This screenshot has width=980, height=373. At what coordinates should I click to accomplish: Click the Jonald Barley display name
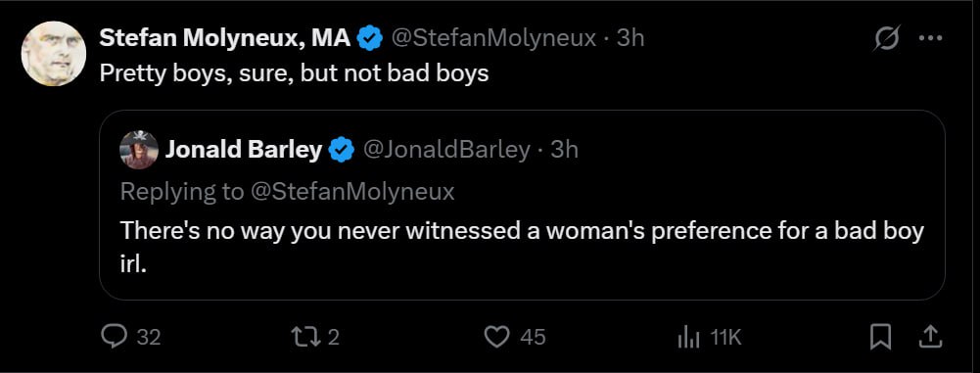click(244, 150)
